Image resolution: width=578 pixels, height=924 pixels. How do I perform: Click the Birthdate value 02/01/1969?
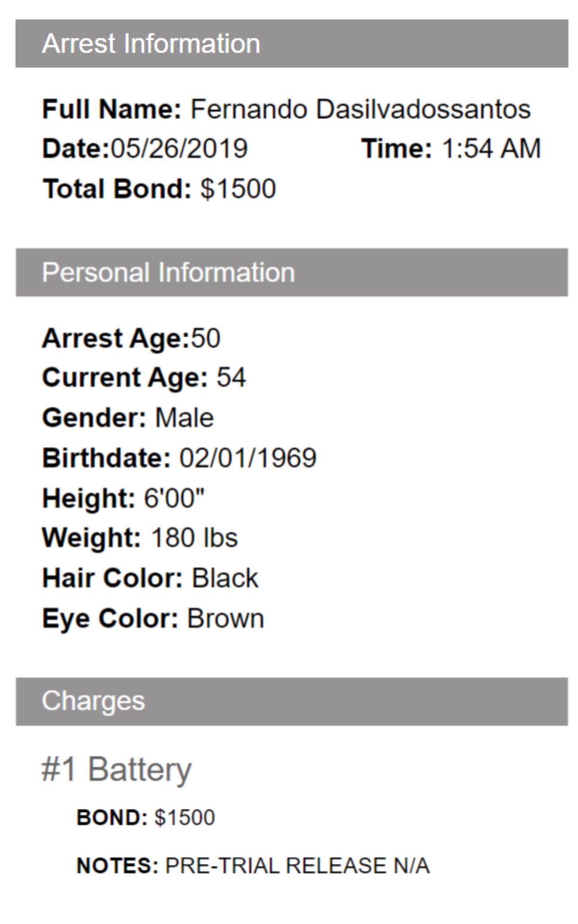[248, 458]
